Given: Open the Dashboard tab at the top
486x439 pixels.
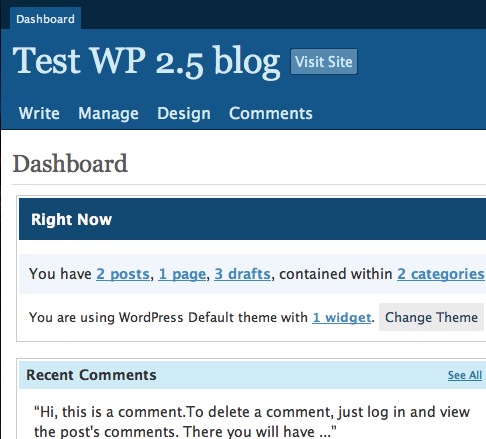Looking at the screenshot, I should [x=45, y=19].
